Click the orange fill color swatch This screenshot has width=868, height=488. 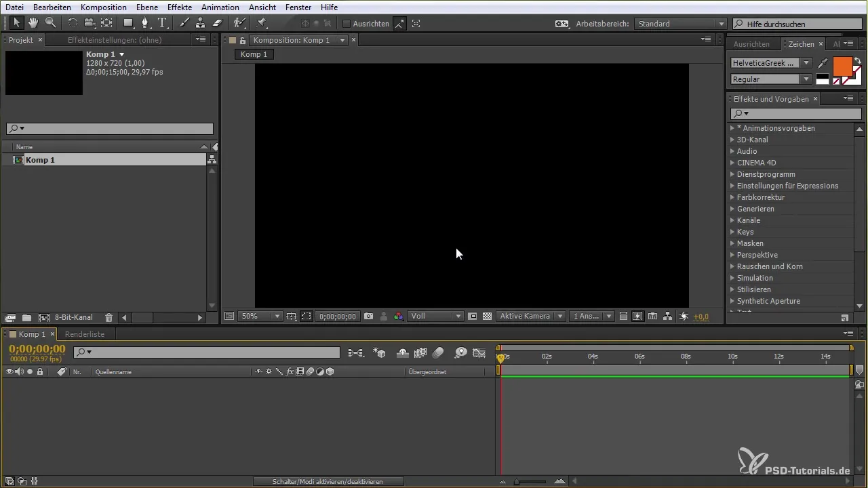[842, 66]
